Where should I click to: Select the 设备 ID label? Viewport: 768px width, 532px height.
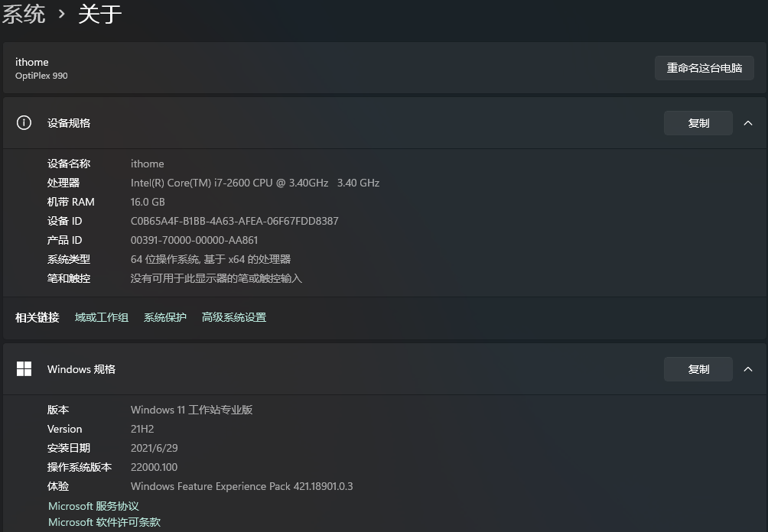pos(65,221)
